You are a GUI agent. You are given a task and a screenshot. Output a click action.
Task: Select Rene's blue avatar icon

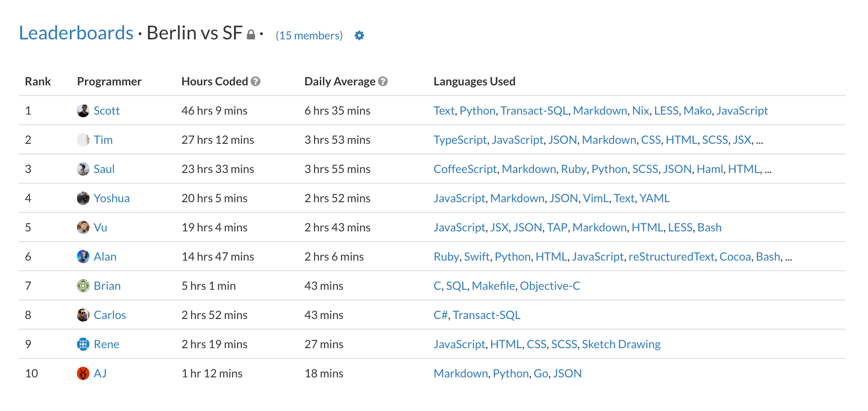pyautogui.click(x=83, y=344)
